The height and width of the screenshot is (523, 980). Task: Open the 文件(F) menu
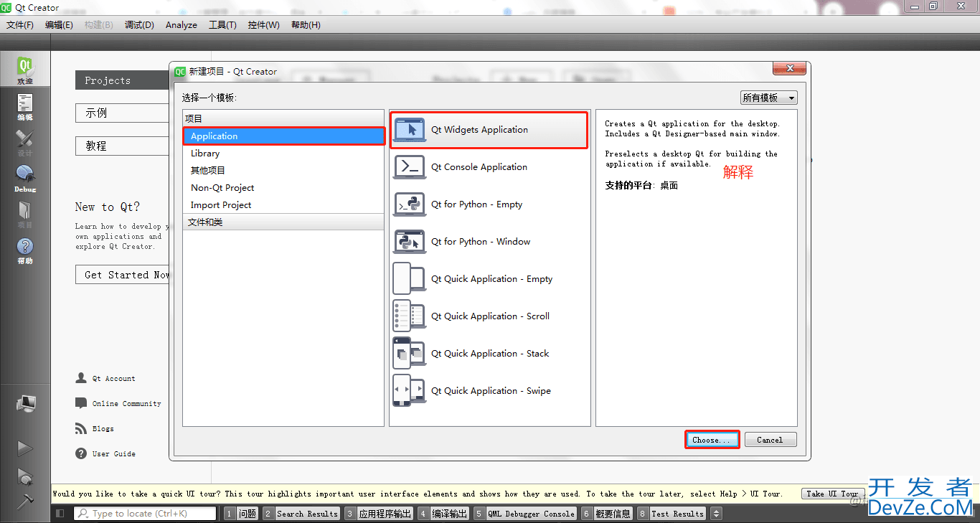20,24
